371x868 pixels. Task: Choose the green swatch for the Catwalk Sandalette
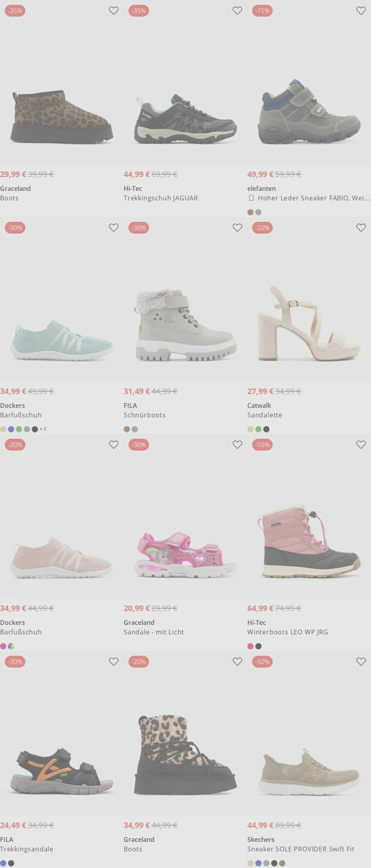258,429
